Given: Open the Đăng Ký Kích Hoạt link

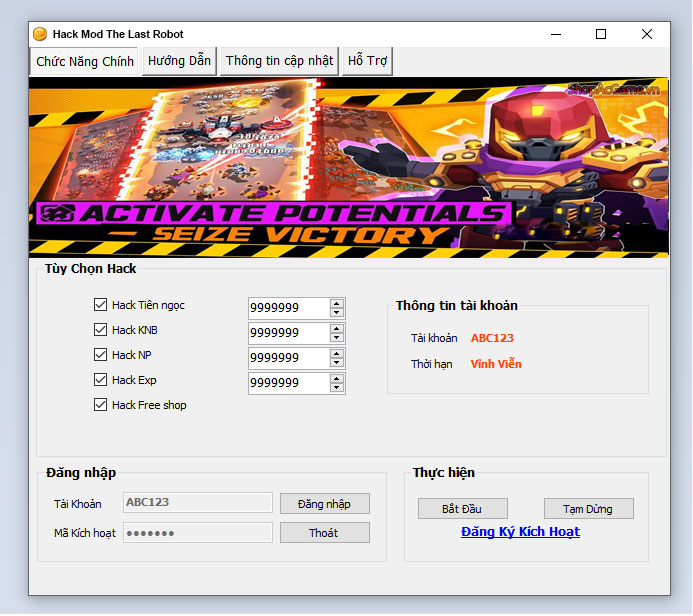Looking at the screenshot, I should point(520,532).
